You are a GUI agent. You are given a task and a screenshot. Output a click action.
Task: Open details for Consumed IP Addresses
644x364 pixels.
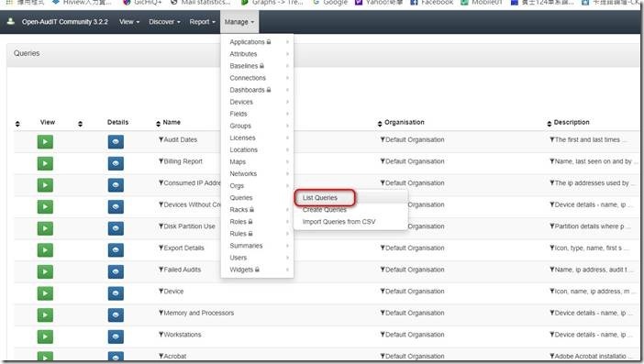[x=116, y=185]
